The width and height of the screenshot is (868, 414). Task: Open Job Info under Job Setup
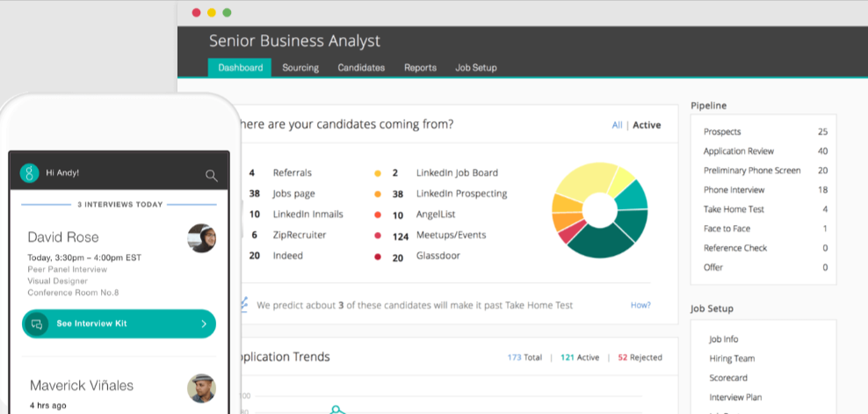coord(724,339)
